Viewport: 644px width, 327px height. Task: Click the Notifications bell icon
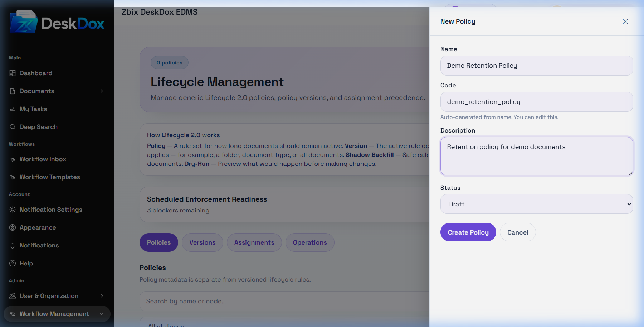point(13,245)
